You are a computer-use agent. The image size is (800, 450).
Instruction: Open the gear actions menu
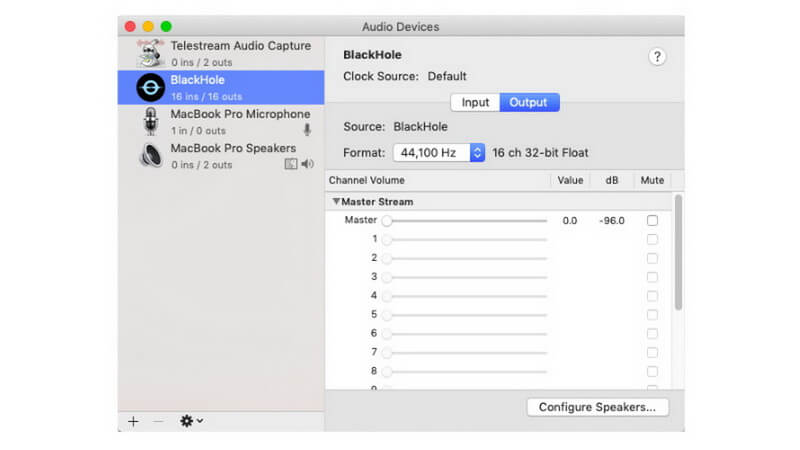tap(191, 421)
